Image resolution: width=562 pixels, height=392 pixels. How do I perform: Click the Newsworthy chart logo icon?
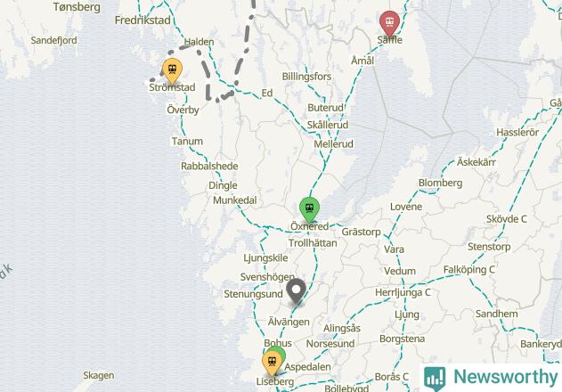click(435, 378)
